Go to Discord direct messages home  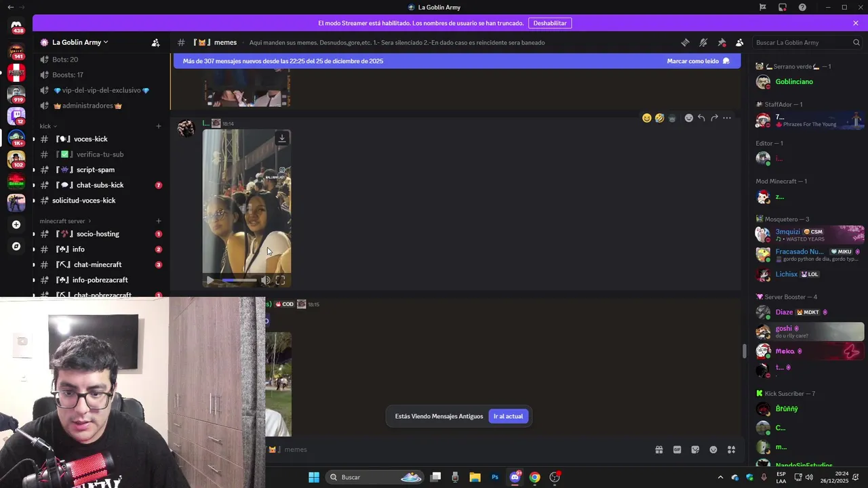pyautogui.click(x=16, y=27)
